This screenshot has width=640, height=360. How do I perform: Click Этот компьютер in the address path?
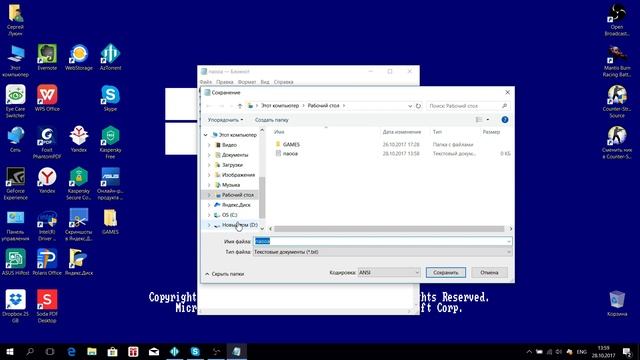pos(280,106)
